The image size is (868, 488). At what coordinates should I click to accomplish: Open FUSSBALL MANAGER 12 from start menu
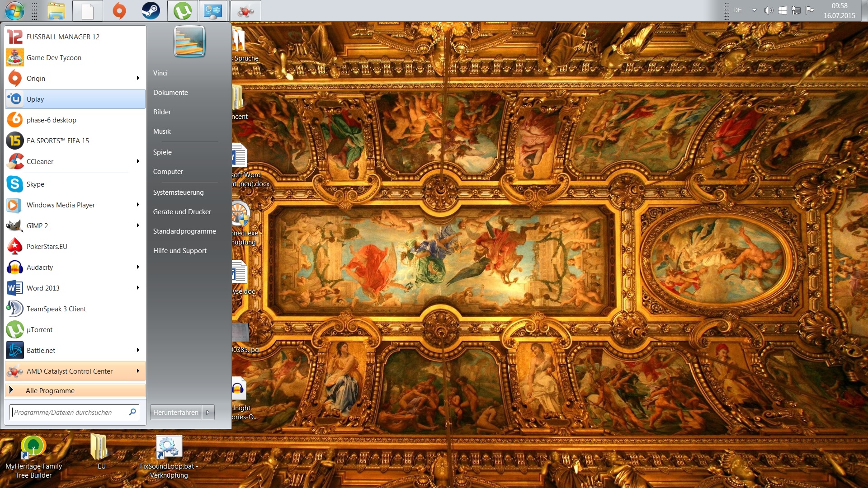tap(75, 37)
